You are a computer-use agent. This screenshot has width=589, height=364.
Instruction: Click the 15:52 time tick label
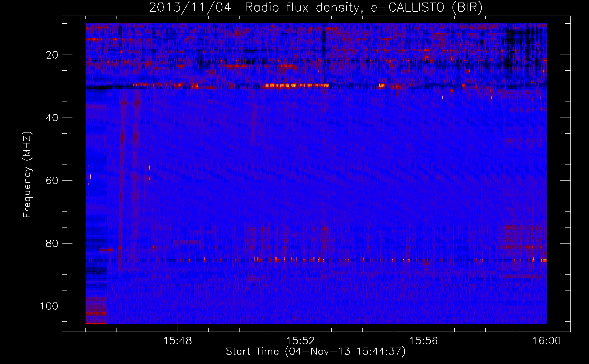point(301,341)
